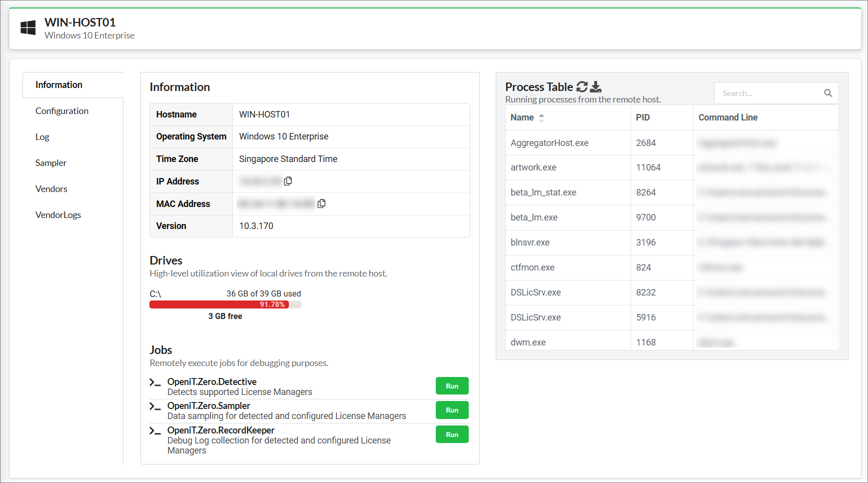
Task: Click the OpeniT.Zero.Sampler job title
Action: pos(208,406)
